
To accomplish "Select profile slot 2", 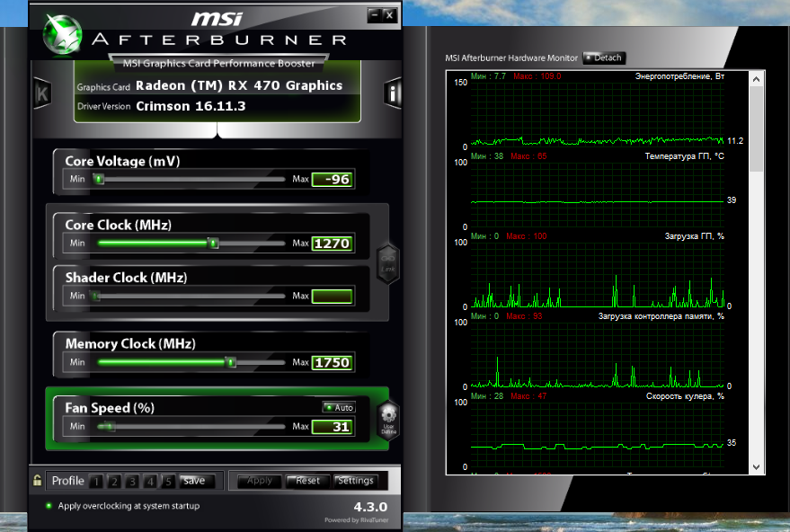I will click(x=114, y=482).
